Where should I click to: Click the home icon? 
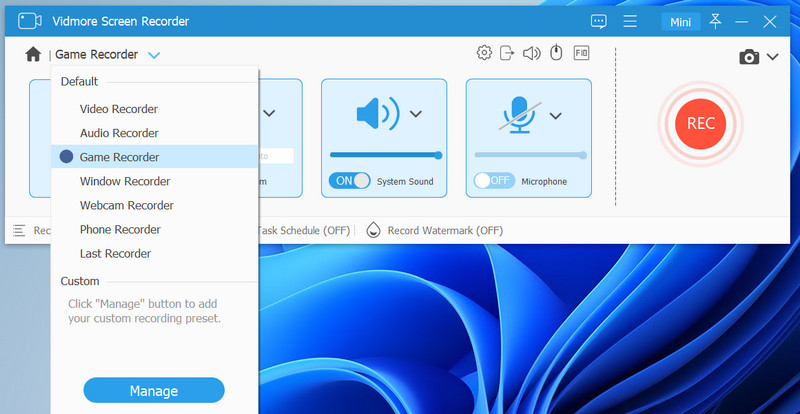pos(33,56)
